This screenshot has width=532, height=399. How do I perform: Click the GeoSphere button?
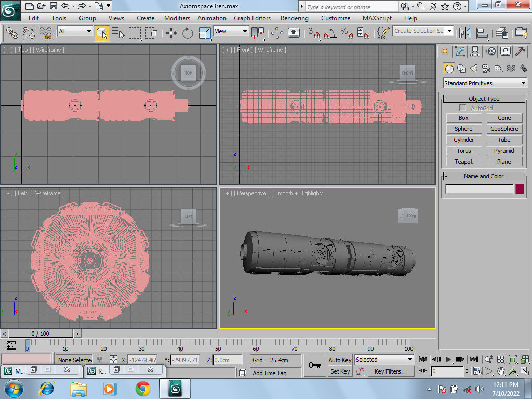click(504, 129)
